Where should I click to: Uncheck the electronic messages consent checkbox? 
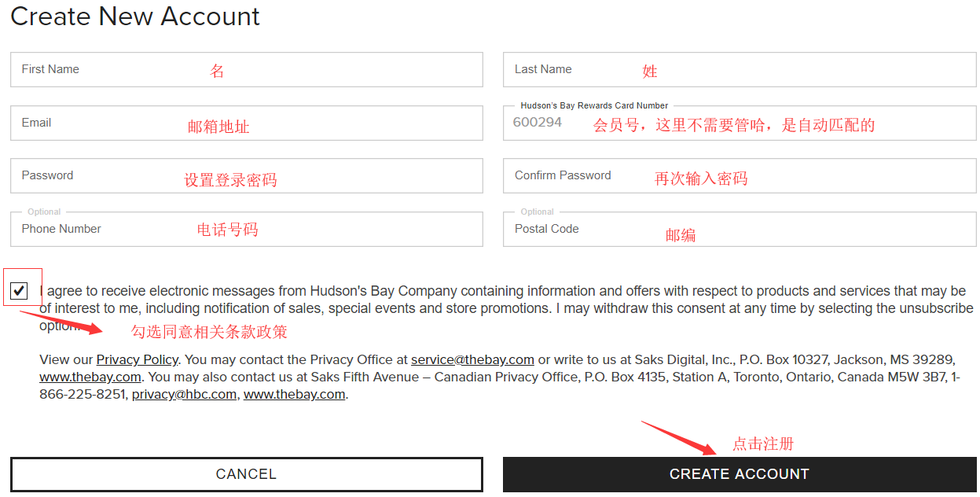pos(20,291)
